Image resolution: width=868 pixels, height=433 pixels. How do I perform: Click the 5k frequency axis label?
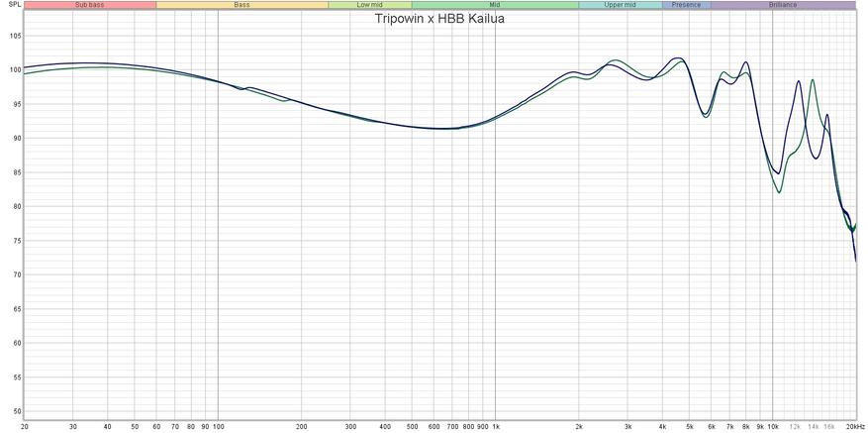[689, 427]
